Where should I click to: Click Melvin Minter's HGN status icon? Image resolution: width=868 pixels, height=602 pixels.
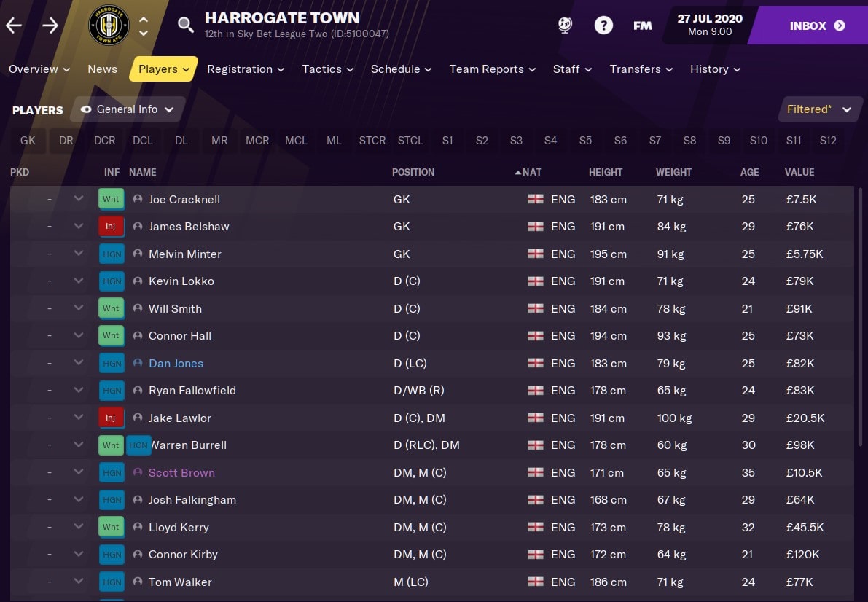tap(112, 254)
